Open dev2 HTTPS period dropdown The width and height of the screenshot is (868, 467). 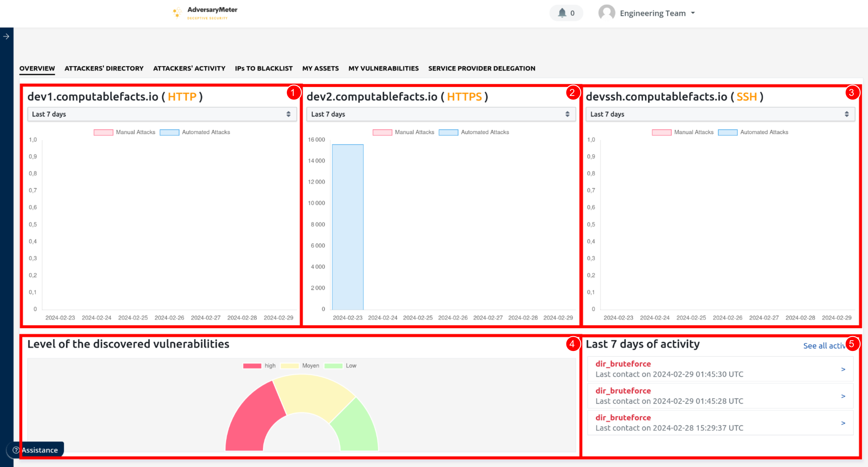(x=441, y=114)
